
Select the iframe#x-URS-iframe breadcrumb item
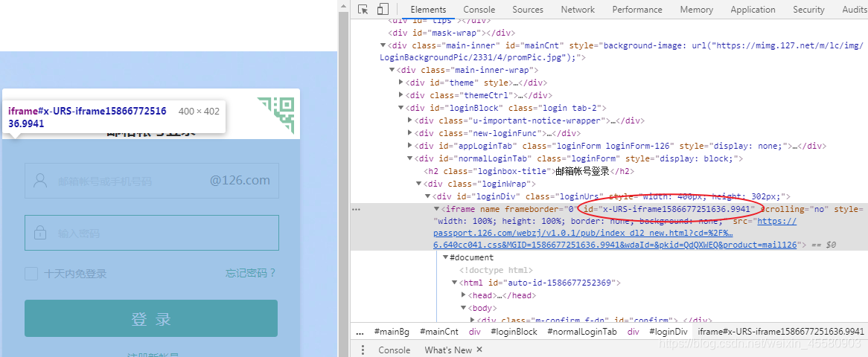[x=781, y=332]
